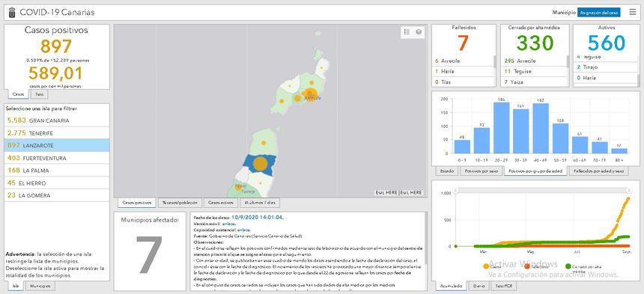Open the hamburger menu in the header
This screenshot has height=294, width=644.
click(633, 12)
